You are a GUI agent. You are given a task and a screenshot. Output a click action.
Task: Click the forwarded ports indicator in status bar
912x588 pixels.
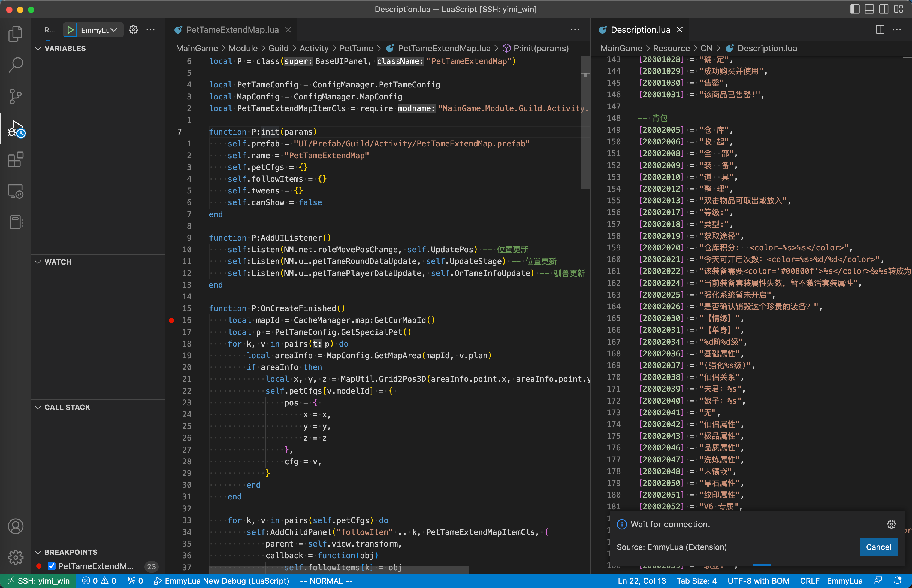coord(135,581)
